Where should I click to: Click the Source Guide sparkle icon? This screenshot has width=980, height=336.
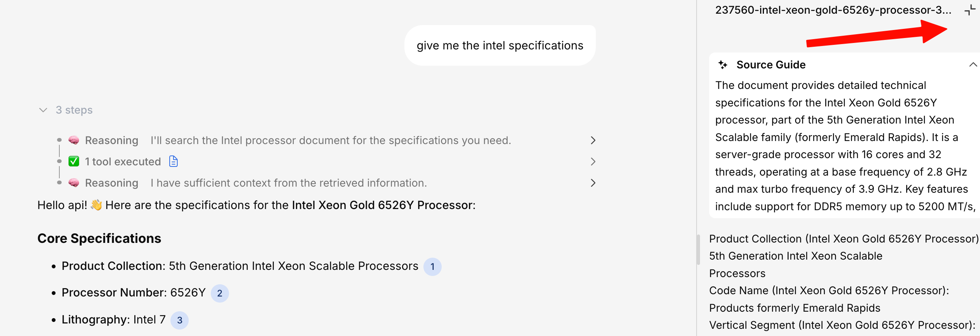723,65
